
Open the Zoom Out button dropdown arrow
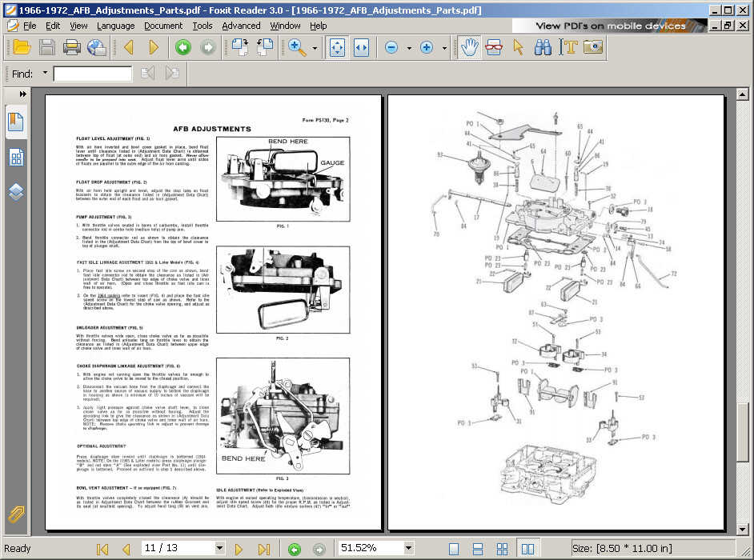pos(409,48)
